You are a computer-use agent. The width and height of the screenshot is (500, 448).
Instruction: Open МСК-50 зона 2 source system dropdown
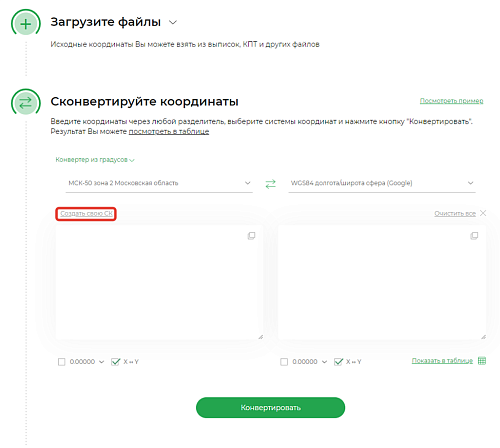pos(159,183)
